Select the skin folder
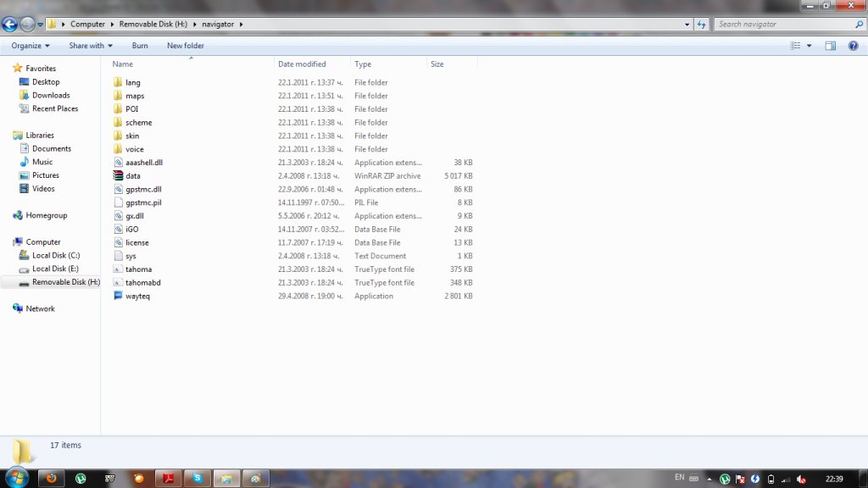Image resolution: width=868 pixels, height=488 pixels. coord(132,136)
